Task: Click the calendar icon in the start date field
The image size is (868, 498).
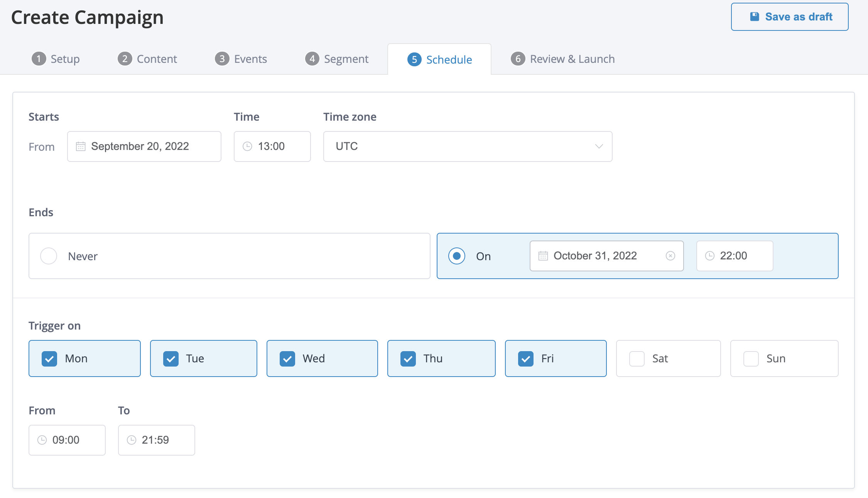Action: click(81, 146)
